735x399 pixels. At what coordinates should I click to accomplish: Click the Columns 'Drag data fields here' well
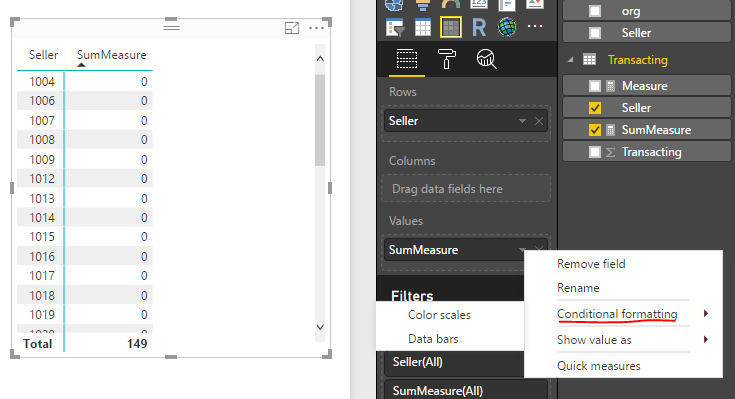pos(466,188)
